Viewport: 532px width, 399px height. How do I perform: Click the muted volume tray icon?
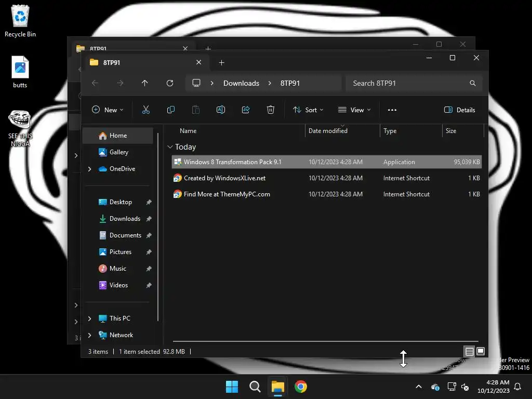465,387
